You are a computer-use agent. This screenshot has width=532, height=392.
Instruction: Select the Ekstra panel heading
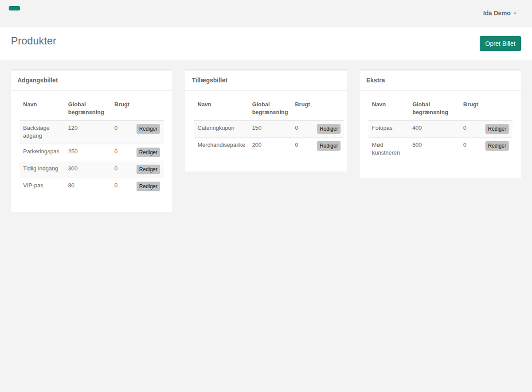pyautogui.click(x=376, y=80)
